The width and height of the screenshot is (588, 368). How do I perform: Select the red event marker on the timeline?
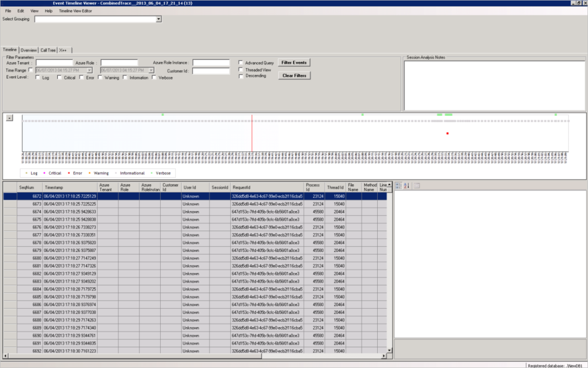tap(447, 133)
